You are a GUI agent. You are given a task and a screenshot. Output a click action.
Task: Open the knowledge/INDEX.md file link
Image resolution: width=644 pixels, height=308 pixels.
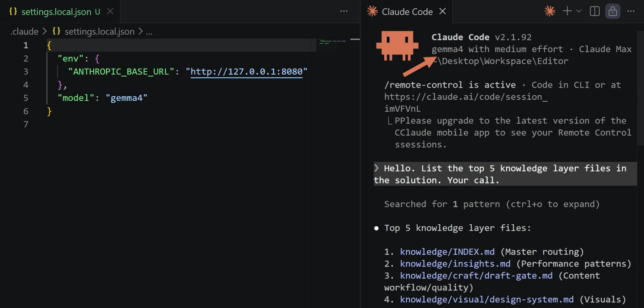click(x=447, y=252)
